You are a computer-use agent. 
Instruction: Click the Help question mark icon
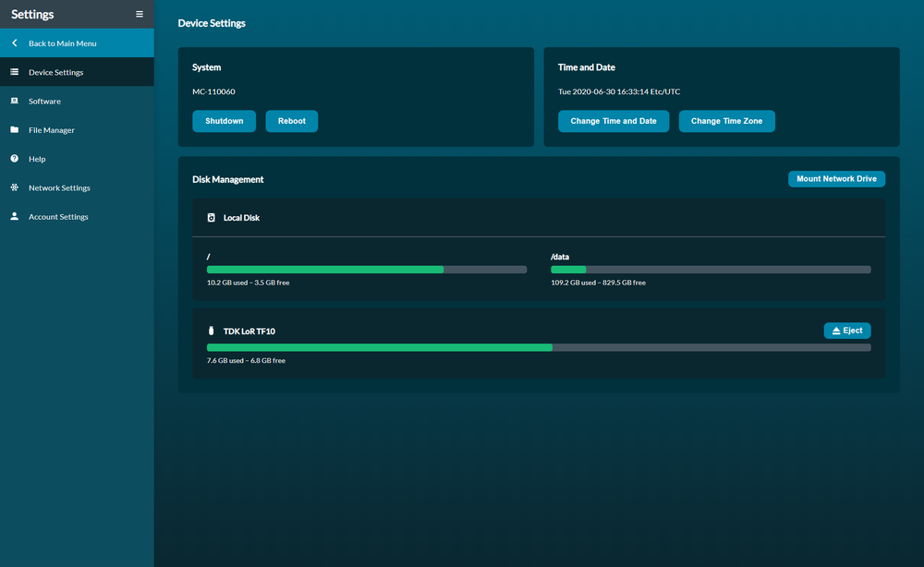(15, 159)
